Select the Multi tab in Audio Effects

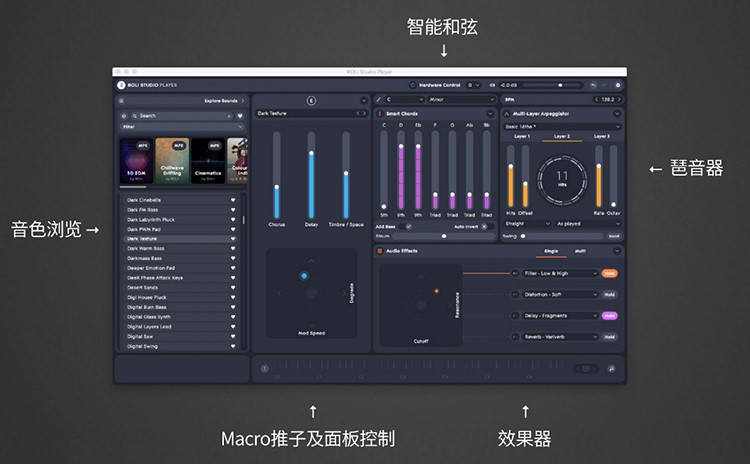click(579, 250)
